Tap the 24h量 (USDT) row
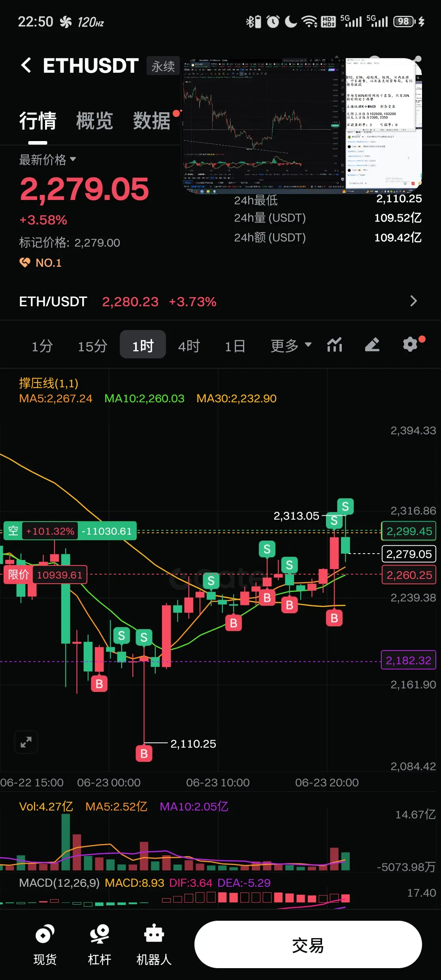The image size is (441, 980). coord(328,218)
